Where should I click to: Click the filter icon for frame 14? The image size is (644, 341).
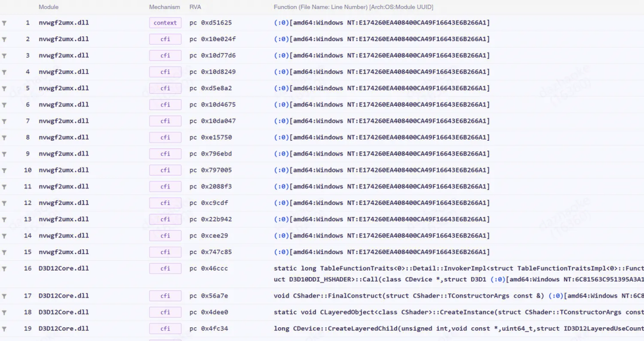pos(4,236)
